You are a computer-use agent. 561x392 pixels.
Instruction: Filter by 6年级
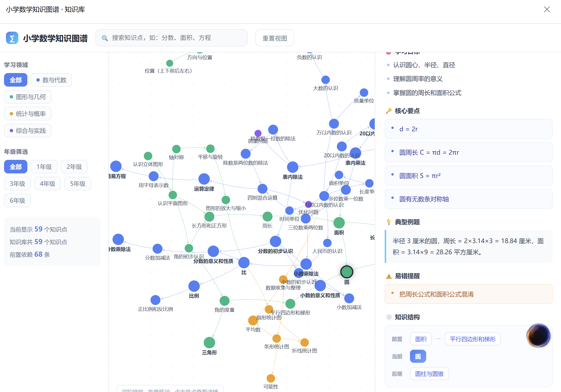17,200
